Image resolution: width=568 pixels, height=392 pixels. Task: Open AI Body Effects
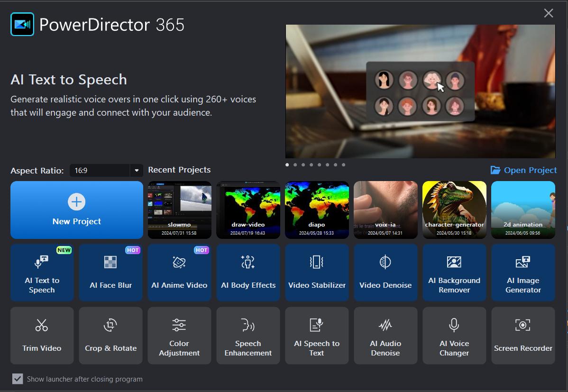248,273
